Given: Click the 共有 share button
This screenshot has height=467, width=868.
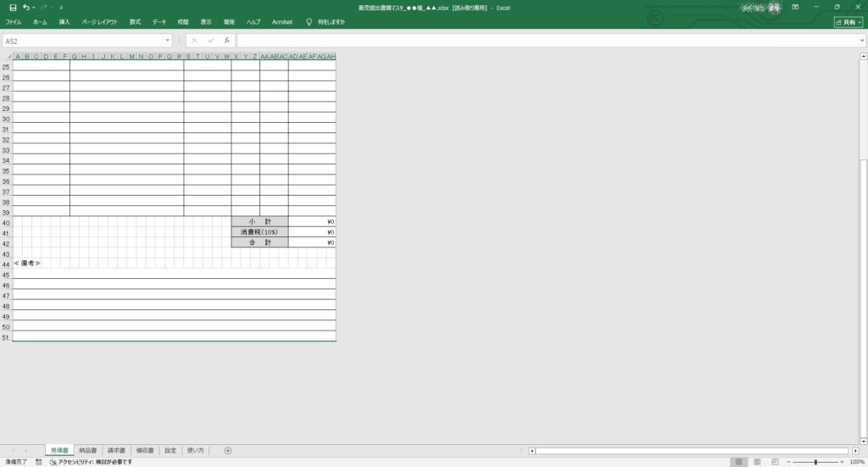Looking at the screenshot, I should coord(849,22).
